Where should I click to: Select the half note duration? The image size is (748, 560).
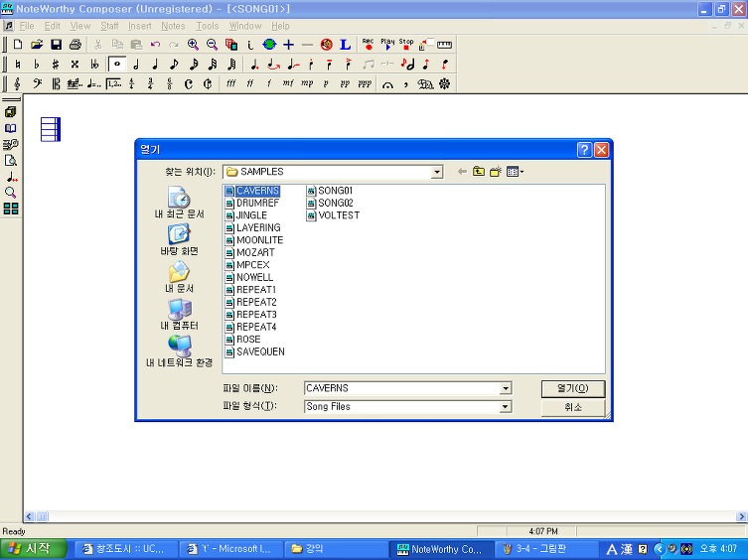pos(136,64)
